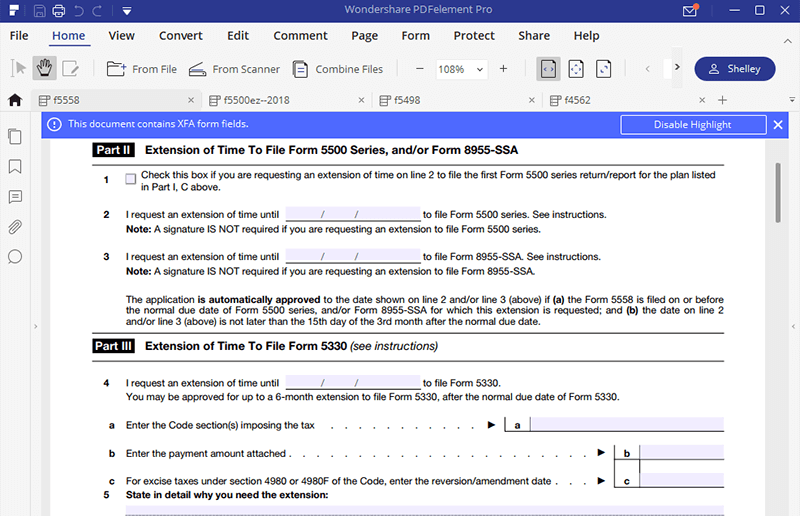Close the f5498 tab
The width and height of the screenshot is (800, 516).
pos(532,100)
